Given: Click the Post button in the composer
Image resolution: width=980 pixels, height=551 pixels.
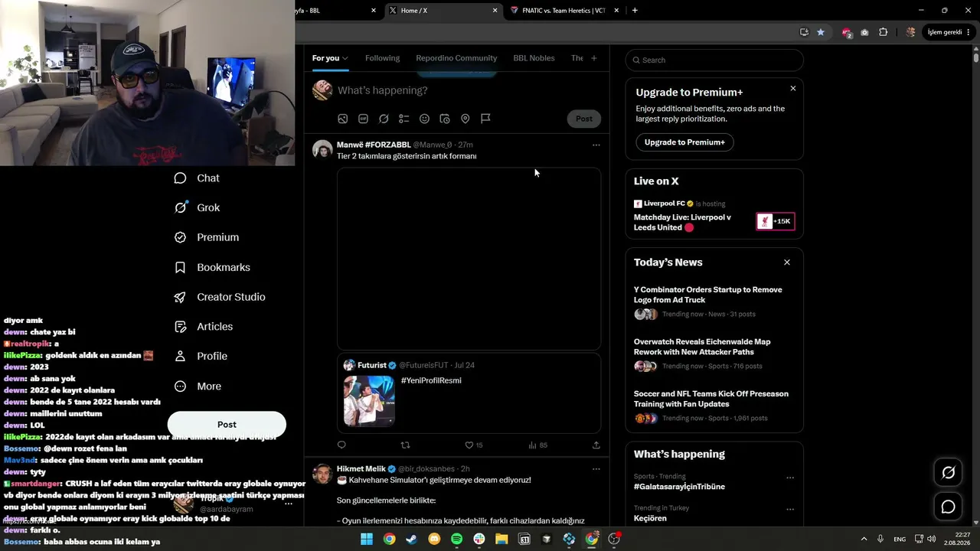Looking at the screenshot, I should [x=584, y=119].
